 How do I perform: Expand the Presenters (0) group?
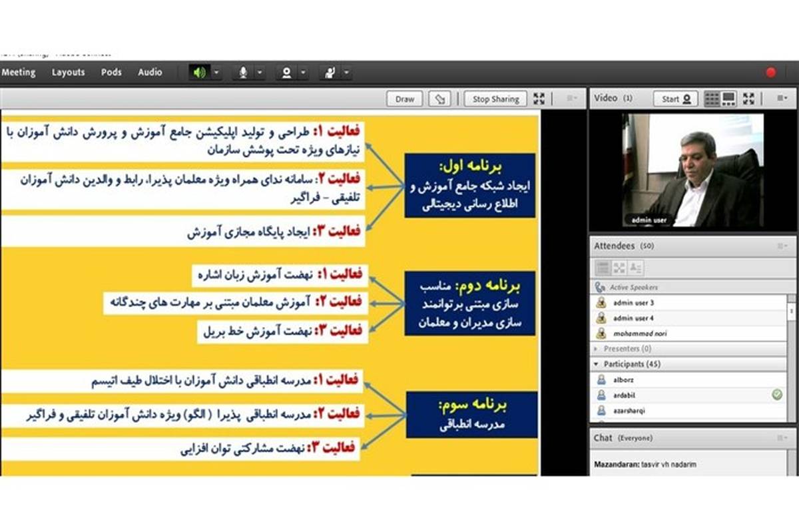[596, 349]
